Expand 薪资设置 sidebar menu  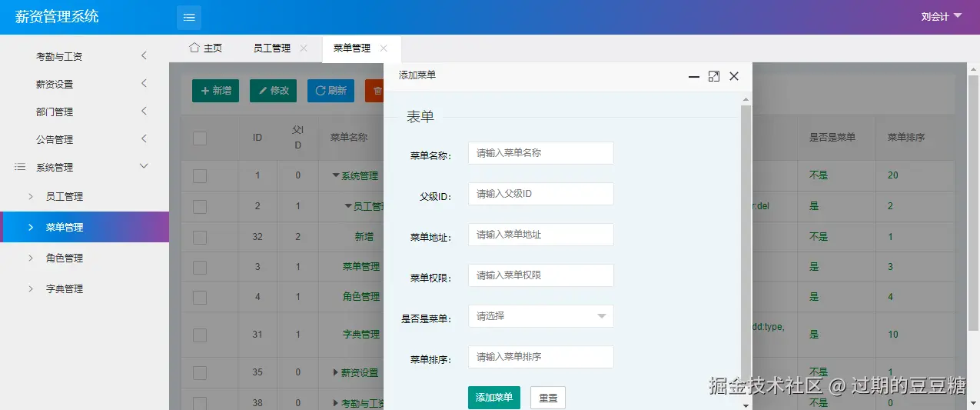point(85,84)
